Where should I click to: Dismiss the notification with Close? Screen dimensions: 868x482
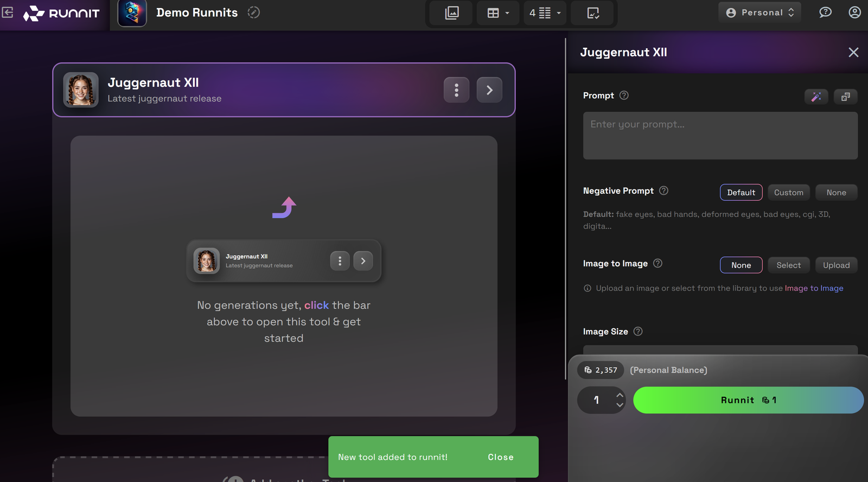point(500,457)
